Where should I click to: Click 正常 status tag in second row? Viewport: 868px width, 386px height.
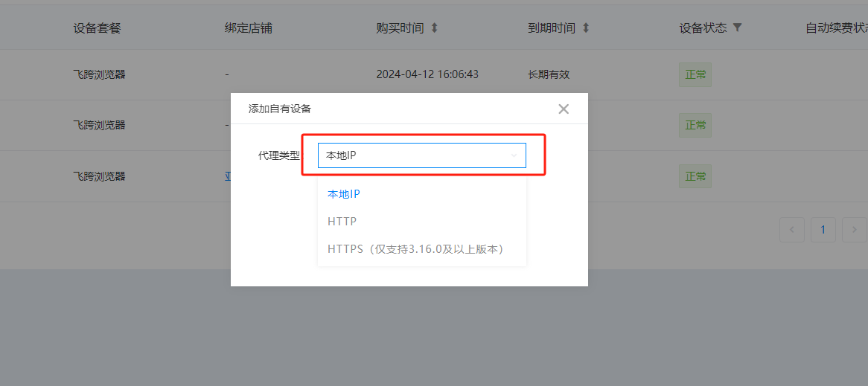tap(695, 126)
